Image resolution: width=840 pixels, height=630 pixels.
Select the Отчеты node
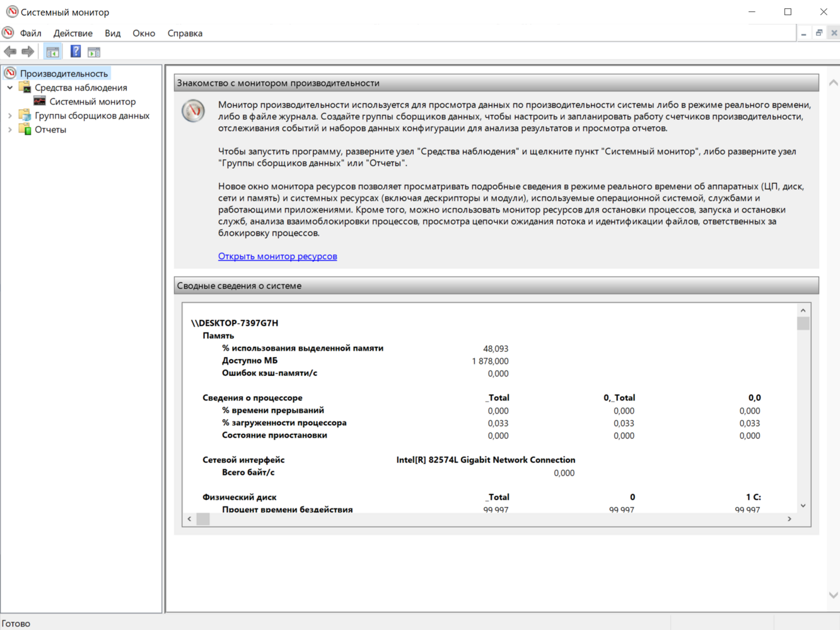click(x=50, y=130)
